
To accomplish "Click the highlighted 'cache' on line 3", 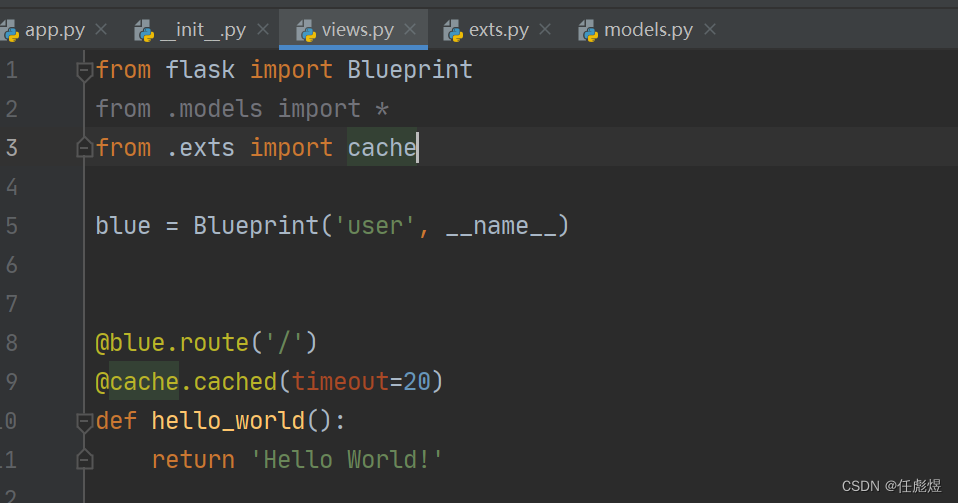I will coord(382,147).
